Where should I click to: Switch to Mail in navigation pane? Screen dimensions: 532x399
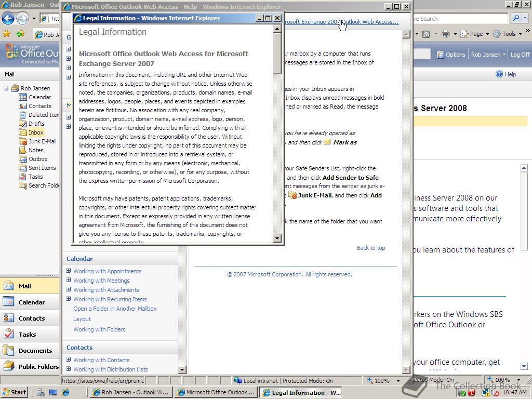[x=30, y=286]
